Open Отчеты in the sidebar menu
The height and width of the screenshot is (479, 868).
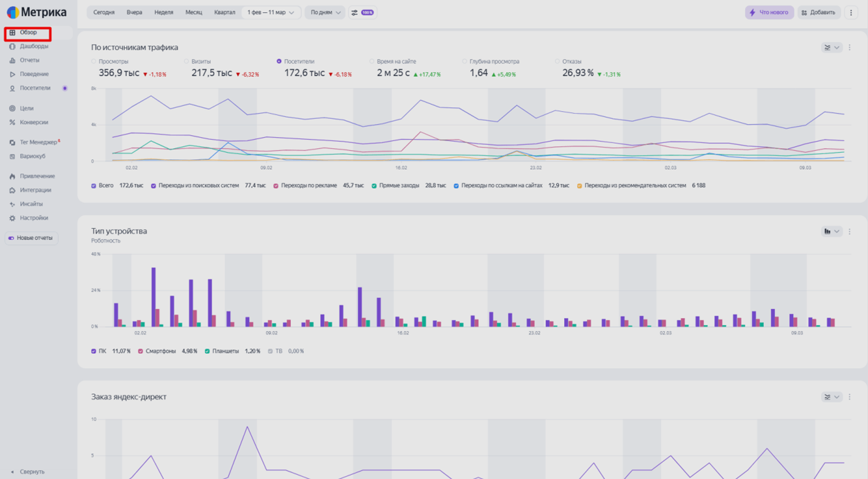tap(29, 60)
